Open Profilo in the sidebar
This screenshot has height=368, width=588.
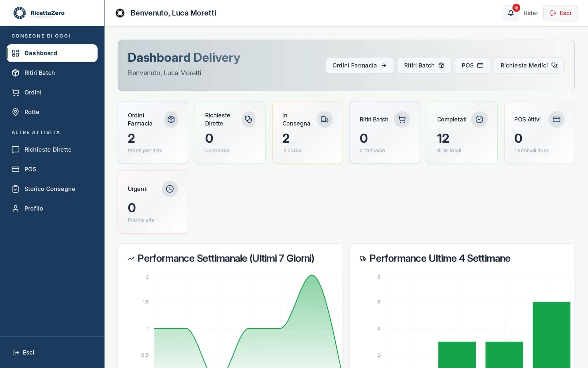coord(52,209)
